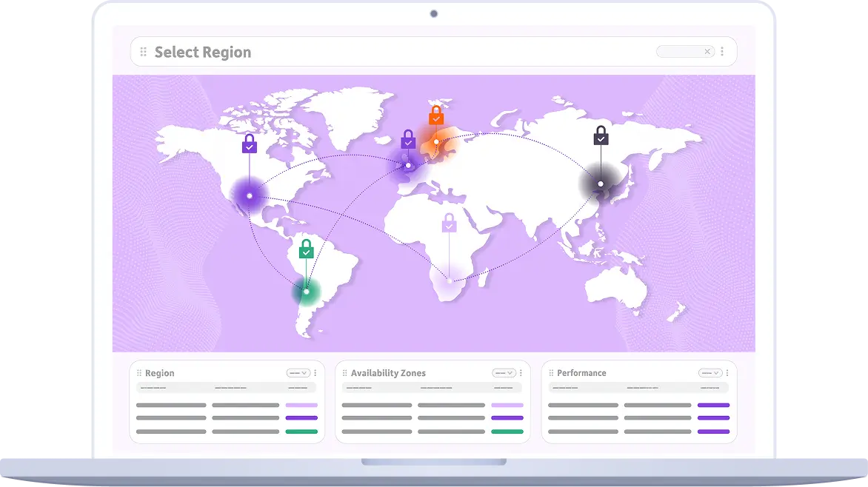
Task: Click the Select Region title
Action: (x=202, y=52)
